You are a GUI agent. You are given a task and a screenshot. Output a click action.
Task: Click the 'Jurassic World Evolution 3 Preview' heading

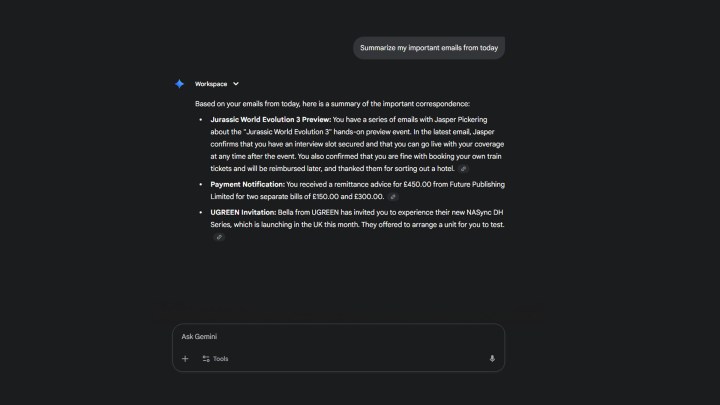click(x=270, y=119)
